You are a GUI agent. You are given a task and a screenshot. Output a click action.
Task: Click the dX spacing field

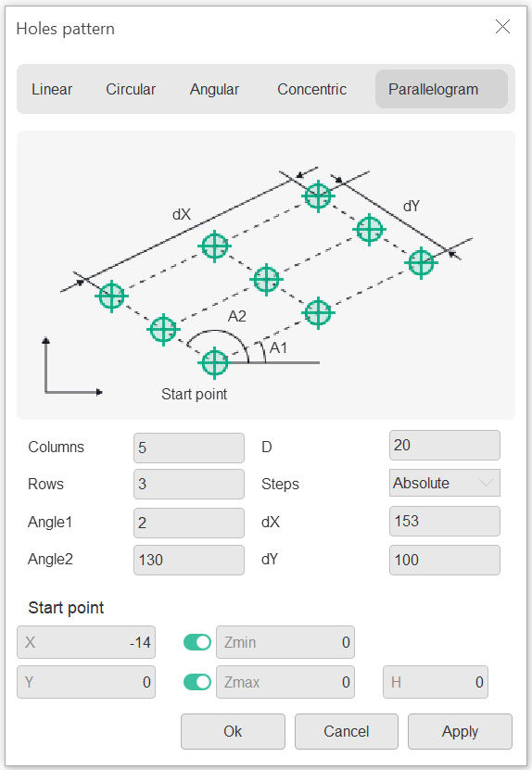click(x=445, y=521)
